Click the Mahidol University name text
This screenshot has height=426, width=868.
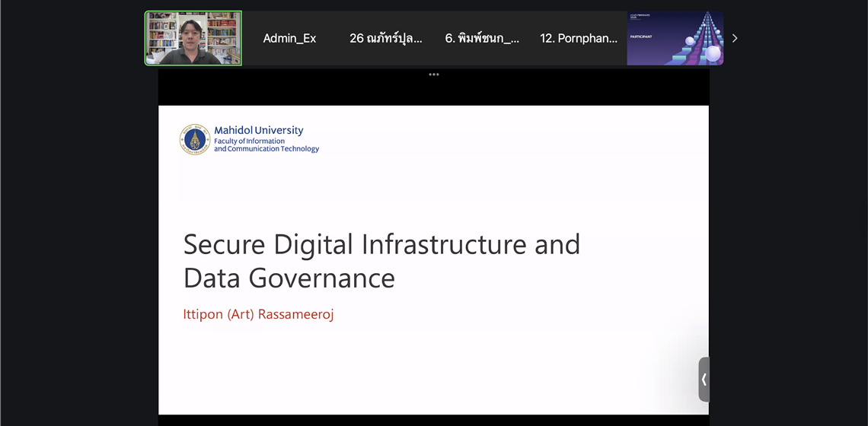pyautogui.click(x=258, y=130)
